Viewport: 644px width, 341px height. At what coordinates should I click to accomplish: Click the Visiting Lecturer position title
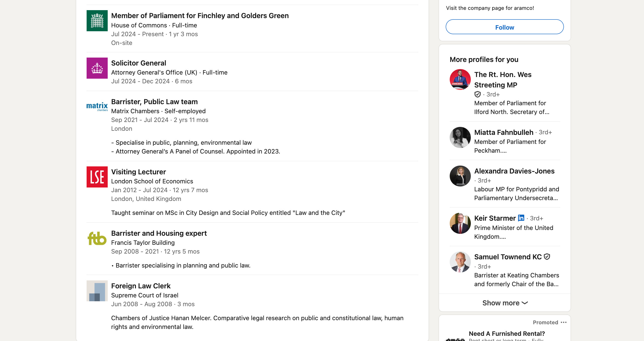tap(138, 172)
